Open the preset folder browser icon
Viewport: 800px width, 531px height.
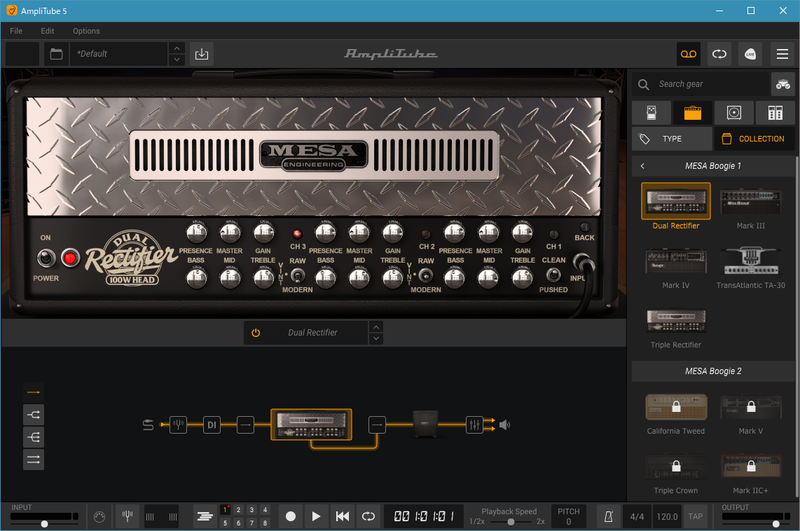point(56,54)
